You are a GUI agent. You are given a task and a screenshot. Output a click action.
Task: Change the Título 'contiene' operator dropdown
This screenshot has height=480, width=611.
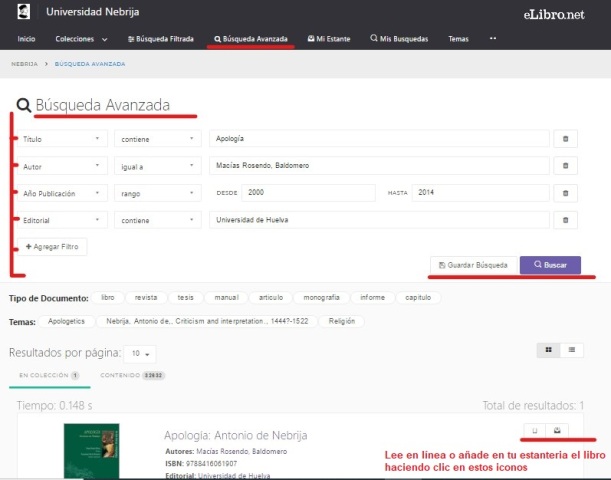click(157, 139)
